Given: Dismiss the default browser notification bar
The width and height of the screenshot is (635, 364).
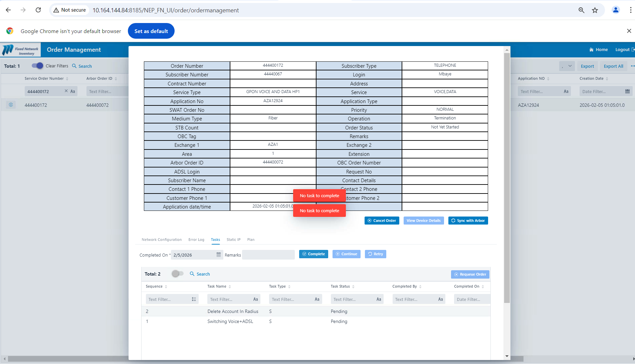Looking at the screenshot, I should pyautogui.click(x=629, y=31).
